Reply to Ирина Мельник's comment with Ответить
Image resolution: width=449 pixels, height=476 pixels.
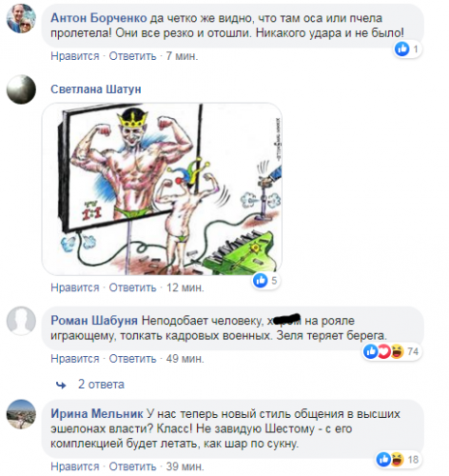coord(132,466)
